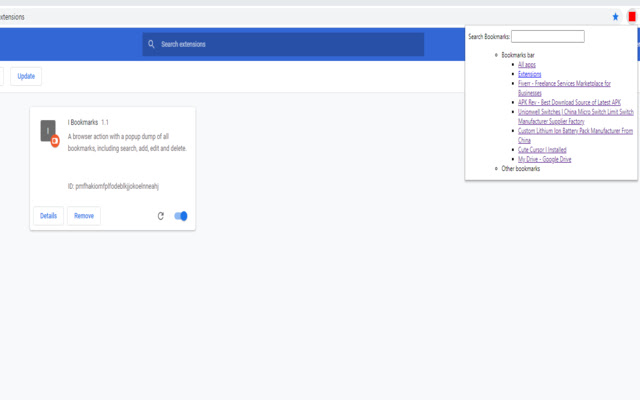Click the search magnifier icon
640x400 pixels.
point(151,44)
